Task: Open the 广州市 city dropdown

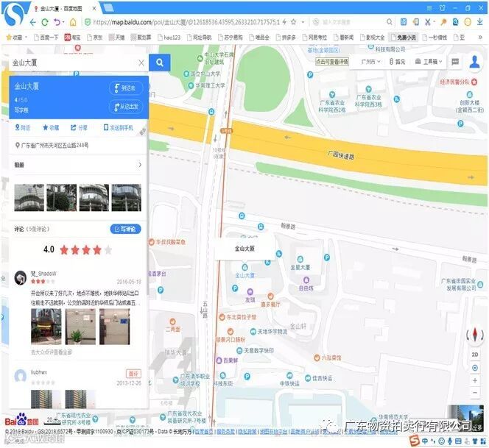Action: (x=370, y=62)
